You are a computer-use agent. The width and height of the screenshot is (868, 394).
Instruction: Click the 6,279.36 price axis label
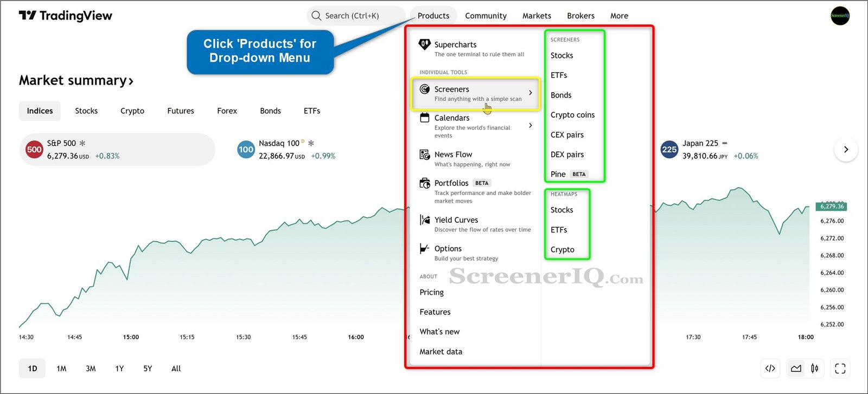(x=832, y=206)
